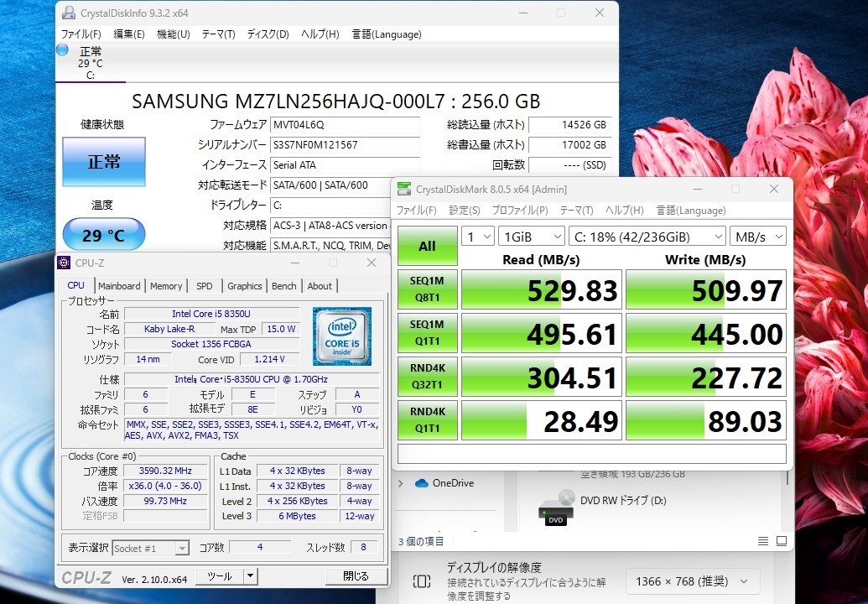Switch to the Memory tab in CPU-Z

coord(166,286)
